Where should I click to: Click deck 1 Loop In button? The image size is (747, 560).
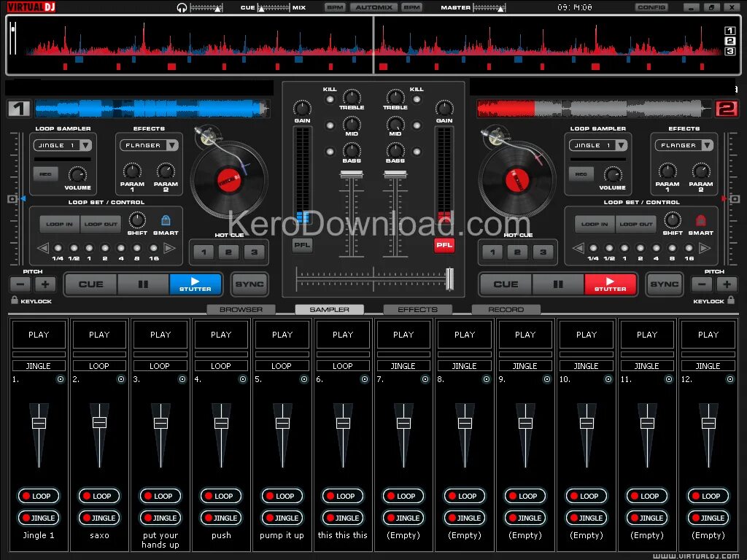pos(59,224)
